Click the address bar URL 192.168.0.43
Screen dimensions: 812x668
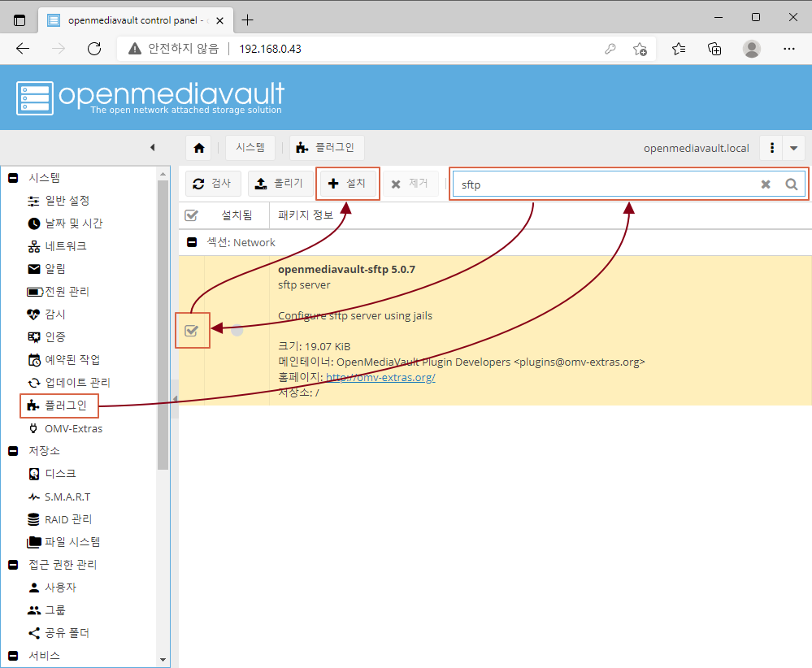pos(271,49)
